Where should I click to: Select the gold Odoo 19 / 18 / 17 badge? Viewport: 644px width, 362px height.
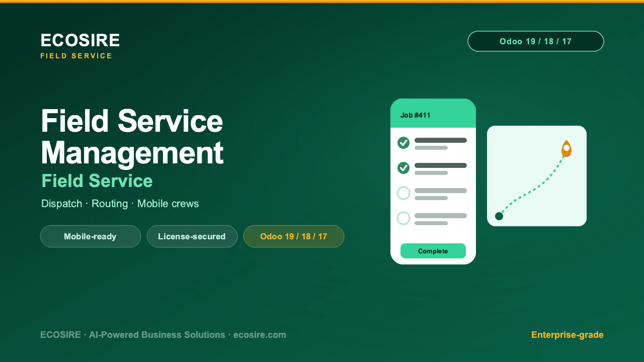coord(294,236)
